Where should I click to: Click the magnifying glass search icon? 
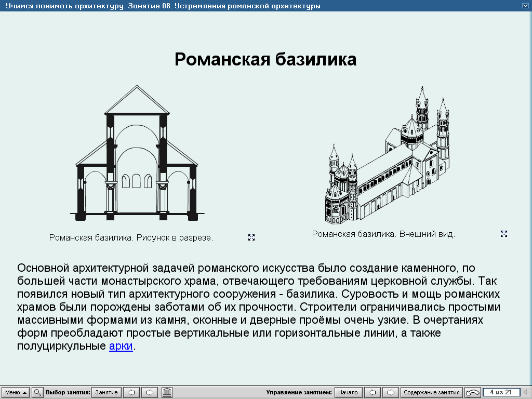click(37, 392)
